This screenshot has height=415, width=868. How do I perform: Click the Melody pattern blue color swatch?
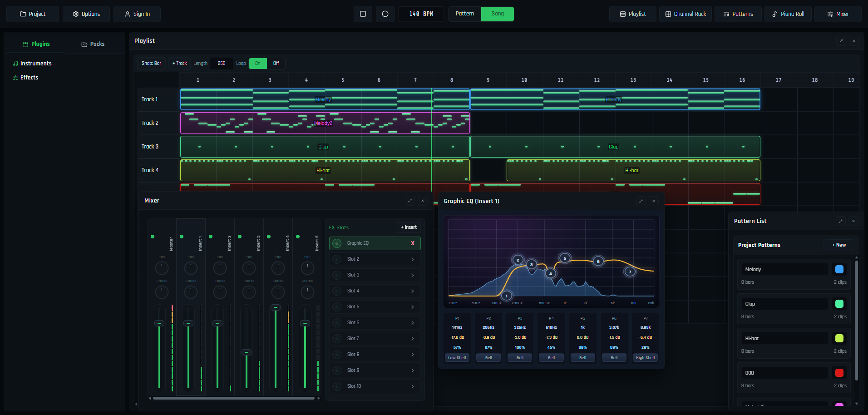click(839, 269)
